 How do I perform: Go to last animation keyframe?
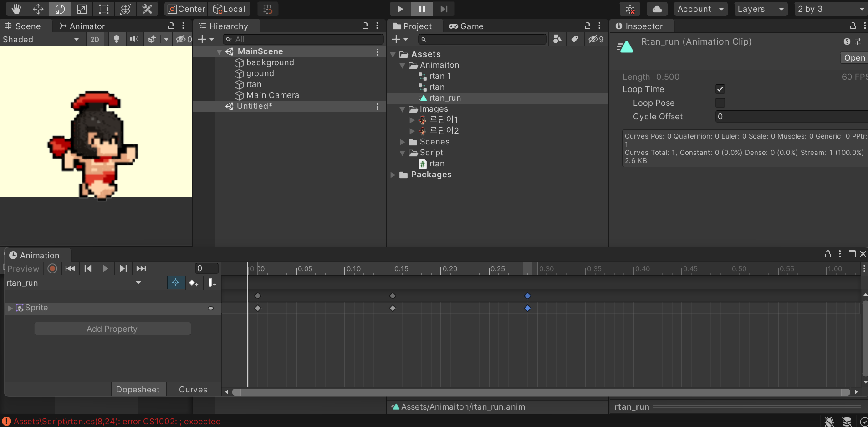tap(141, 268)
